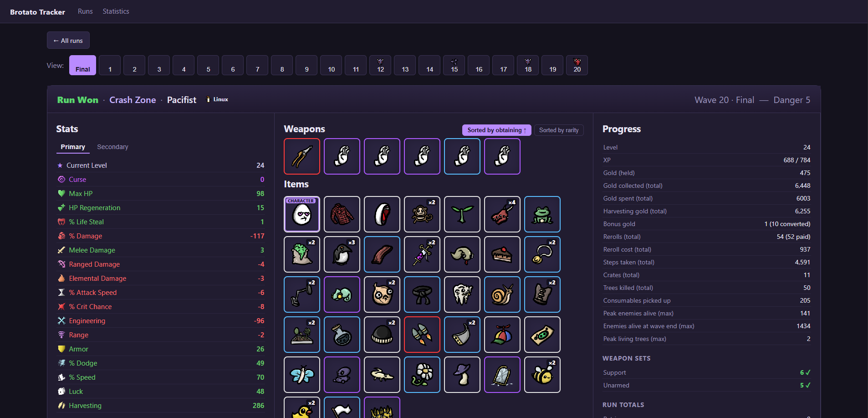Viewport: 868px width, 418px height.
Task: Open the character egg with sunglasses item
Action: [x=302, y=214]
